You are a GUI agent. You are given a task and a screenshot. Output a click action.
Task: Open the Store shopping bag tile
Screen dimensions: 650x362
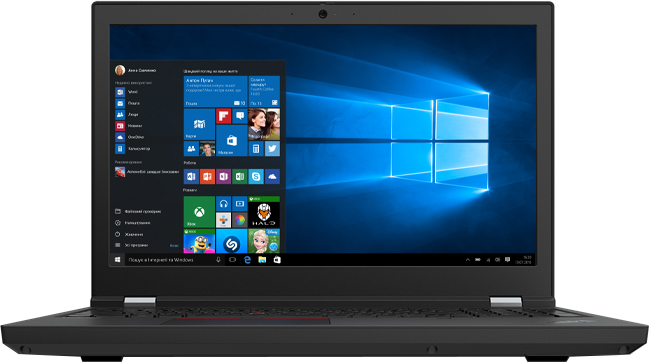coord(232,141)
